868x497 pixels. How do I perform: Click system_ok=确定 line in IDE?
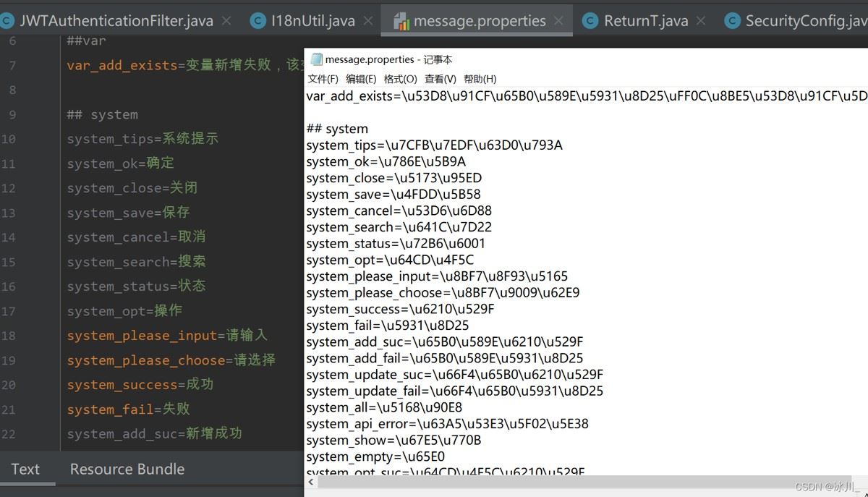(121, 163)
